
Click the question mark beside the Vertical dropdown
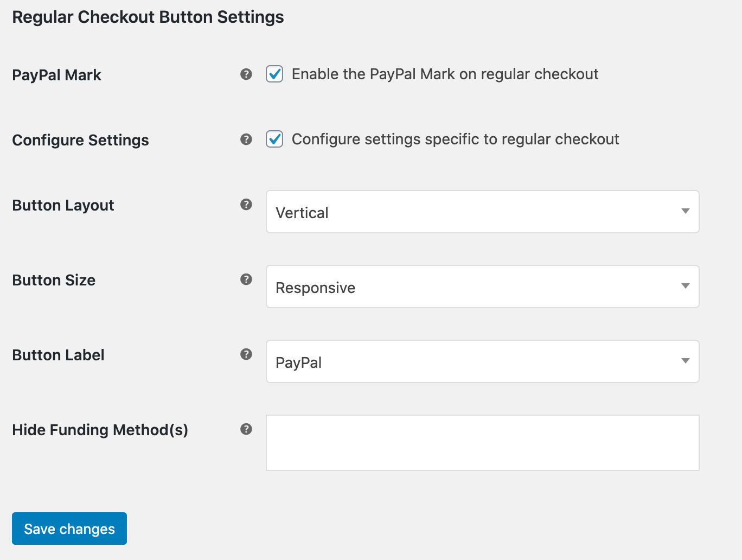tap(246, 205)
